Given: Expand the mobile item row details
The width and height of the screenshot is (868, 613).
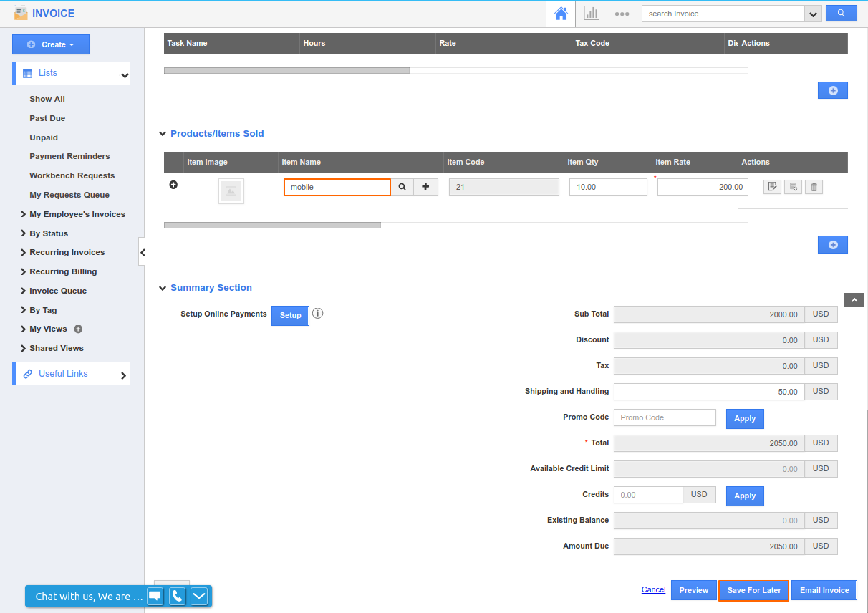Looking at the screenshot, I should (173, 185).
